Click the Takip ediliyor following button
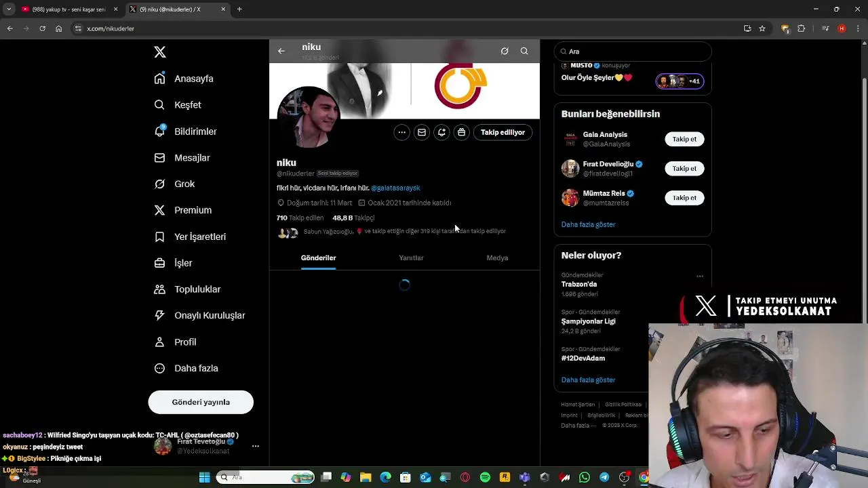The image size is (868, 488). [x=502, y=132]
